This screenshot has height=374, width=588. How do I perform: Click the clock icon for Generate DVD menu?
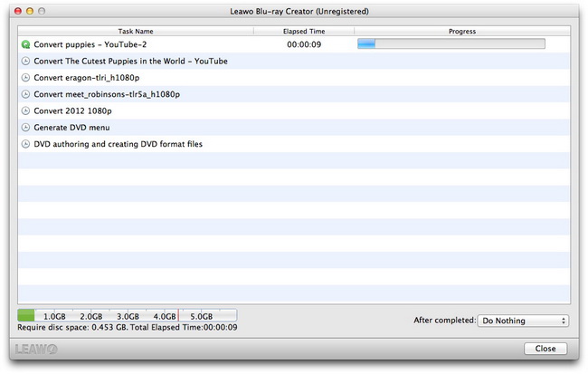(25, 128)
